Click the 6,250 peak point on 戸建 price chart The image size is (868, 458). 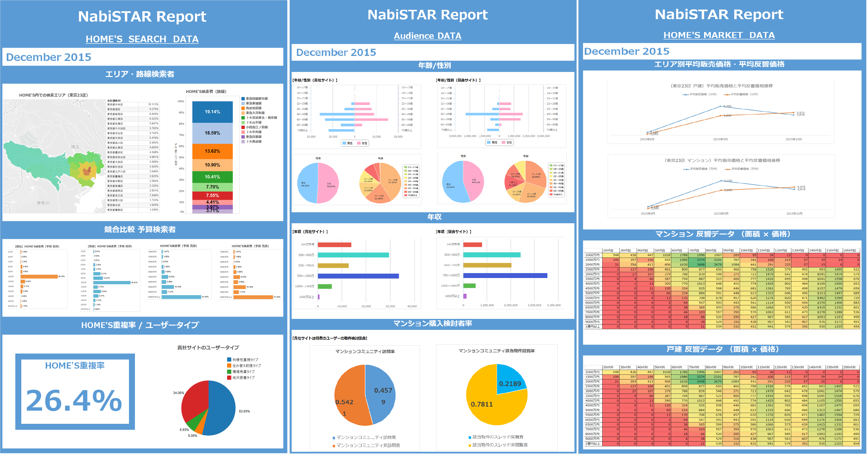(x=720, y=106)
